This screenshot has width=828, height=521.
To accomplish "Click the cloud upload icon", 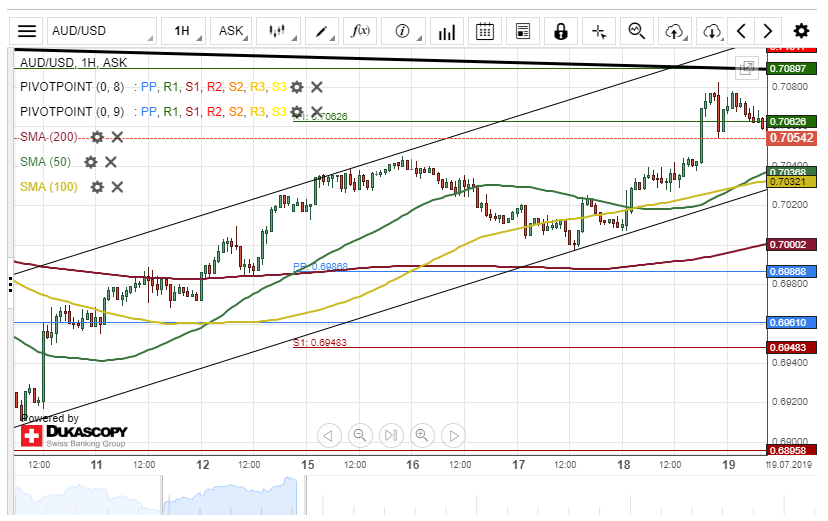I will pos(675,31).
